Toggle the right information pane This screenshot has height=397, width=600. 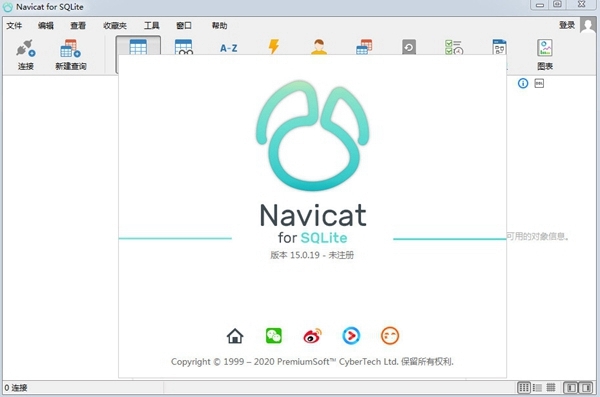pyautogui.click(x=586, y=388)
